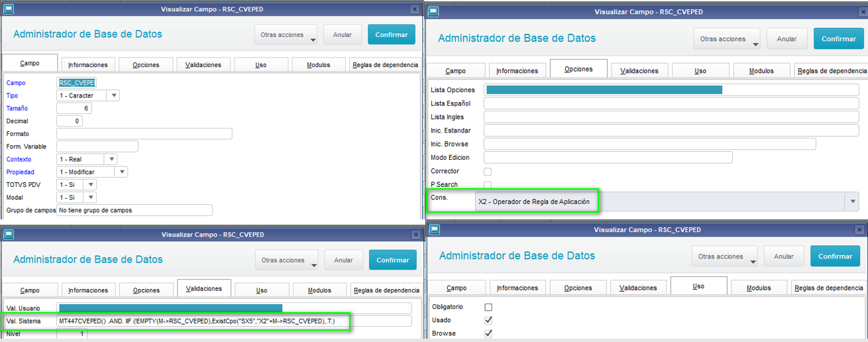Click the Inic. Browse field

(650, 144)
